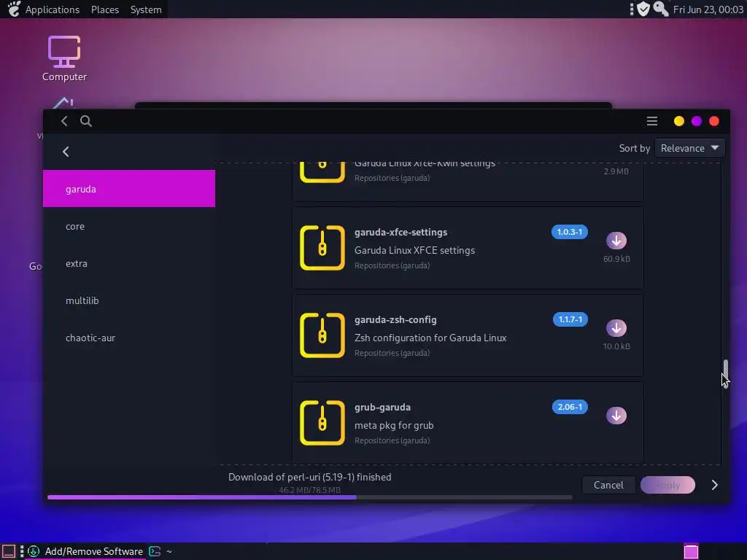Click the Cancel button
This screenshot has width=747, height=560.
(608, 485)
